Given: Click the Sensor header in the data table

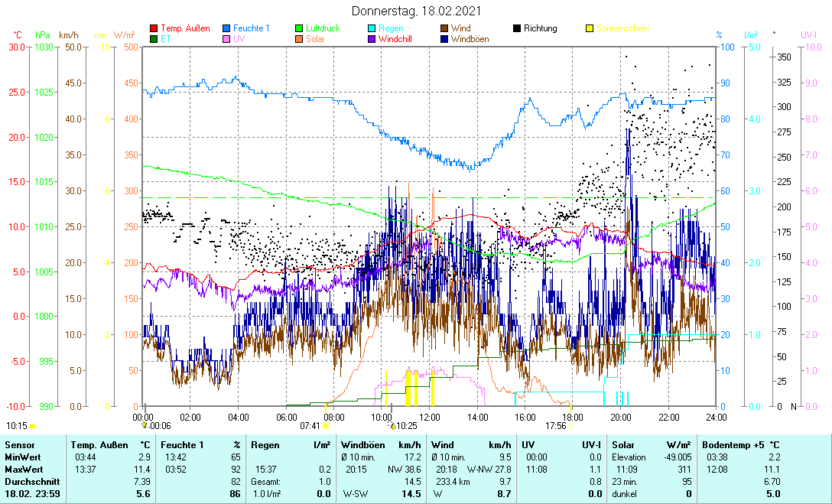Looking at the screenshot, I should click(19, 444).
